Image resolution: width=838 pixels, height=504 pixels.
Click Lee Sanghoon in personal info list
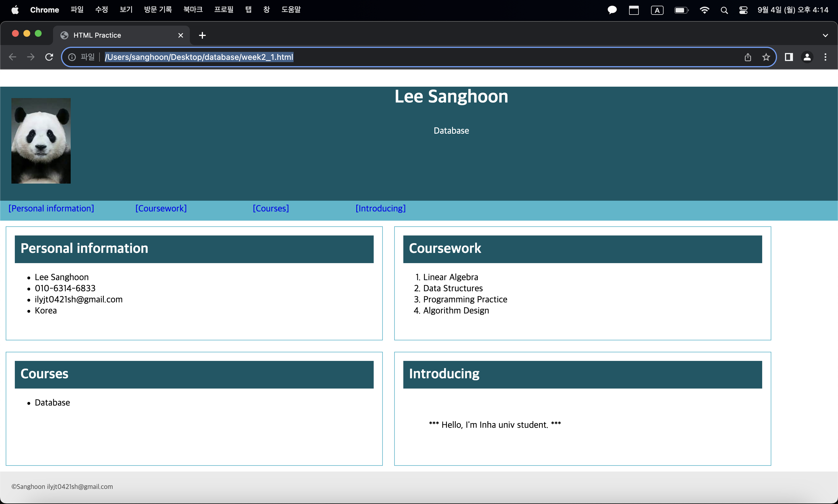pos(62,277)
